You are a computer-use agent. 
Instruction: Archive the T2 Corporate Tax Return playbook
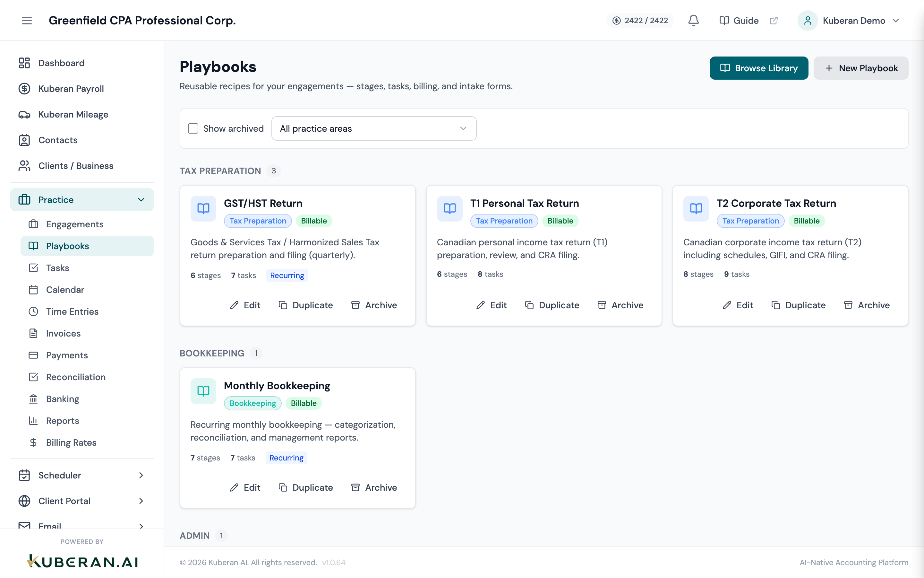[866, 305]
